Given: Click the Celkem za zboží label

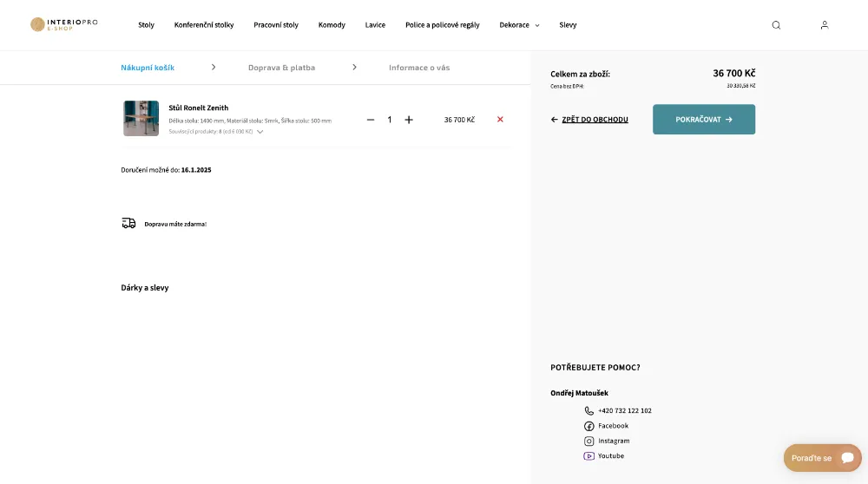Looking at the screenshot, I should [580, 74].
